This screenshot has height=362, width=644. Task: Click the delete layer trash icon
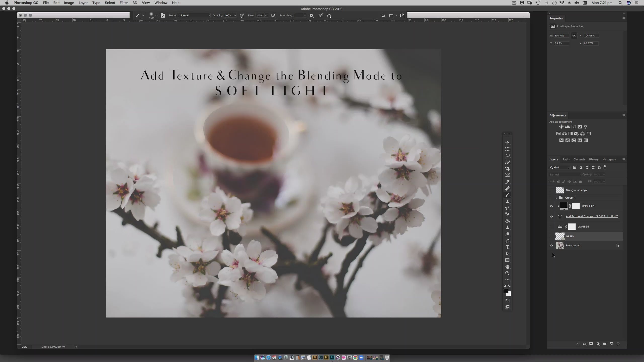(x=618, y=344)
